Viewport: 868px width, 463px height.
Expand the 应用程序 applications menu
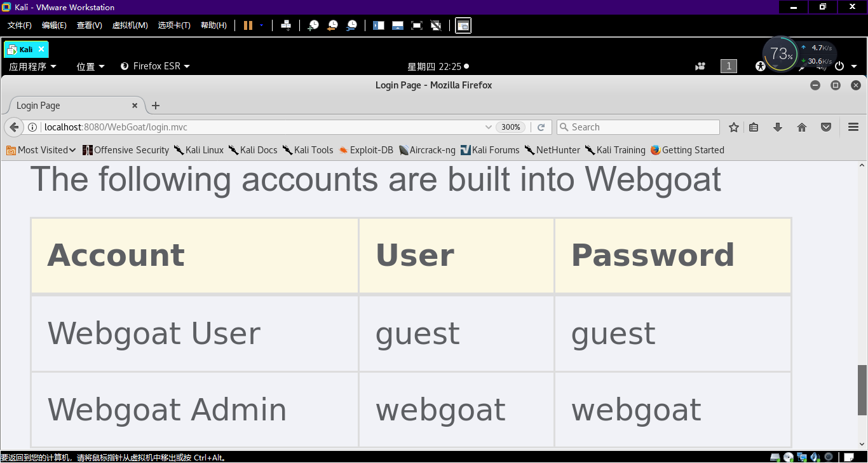coord(32,66)
